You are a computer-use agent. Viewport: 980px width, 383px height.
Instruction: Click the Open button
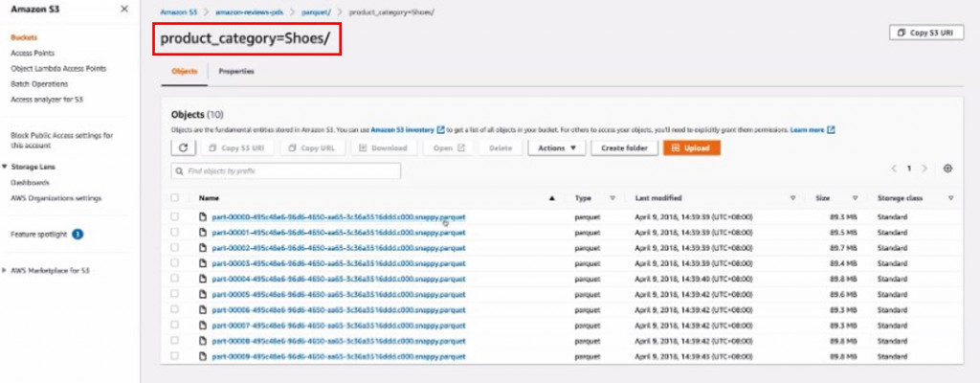point(448,148)
